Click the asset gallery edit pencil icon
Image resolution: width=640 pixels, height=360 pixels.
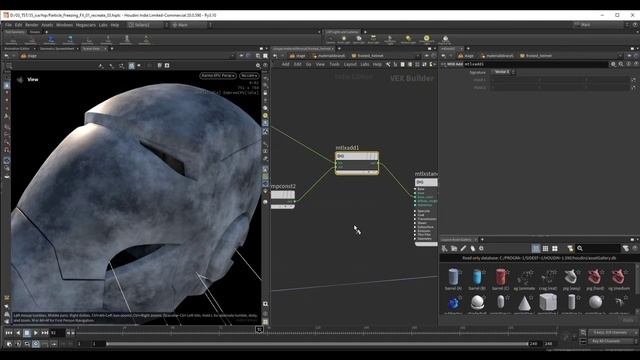pyautogui.click(x=463, y=248)
